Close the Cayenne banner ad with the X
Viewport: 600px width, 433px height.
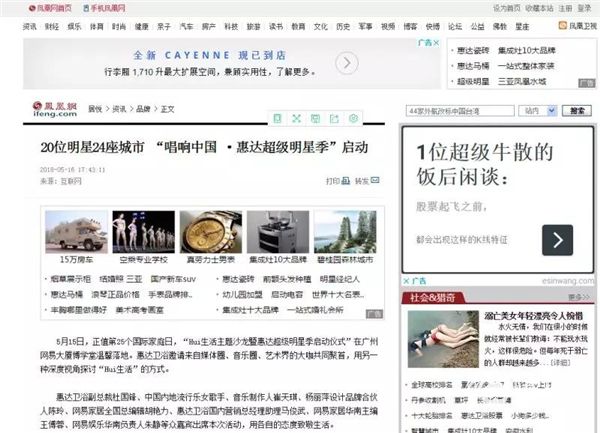(436, 43)
